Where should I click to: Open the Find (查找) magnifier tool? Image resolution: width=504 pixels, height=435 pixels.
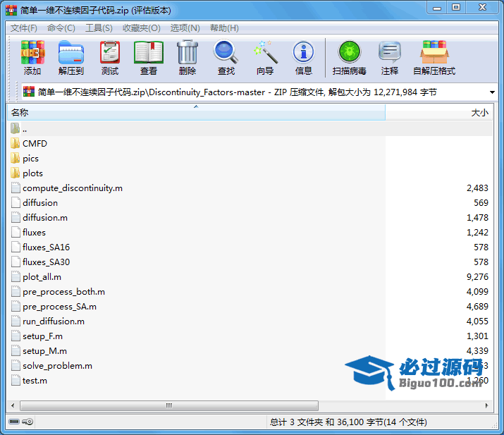click(226, 51)
